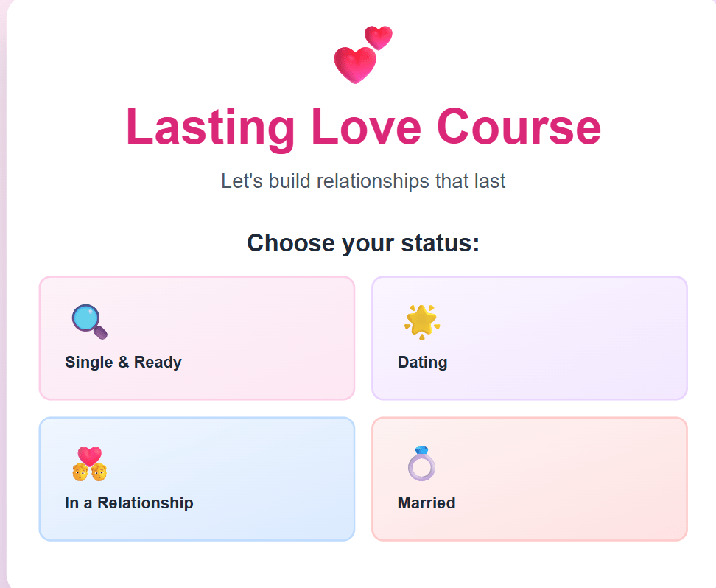
Task: Click the Dating label text
Action: (x=421, y=362)
